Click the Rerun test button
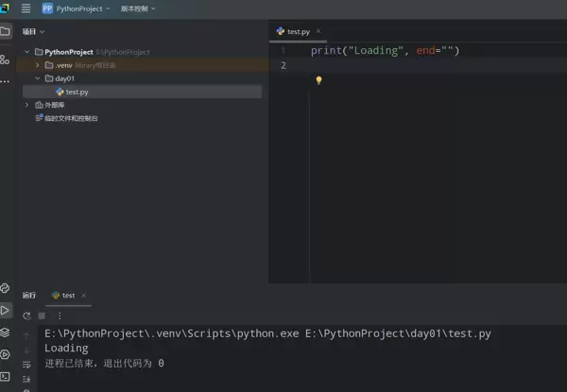 26,315
